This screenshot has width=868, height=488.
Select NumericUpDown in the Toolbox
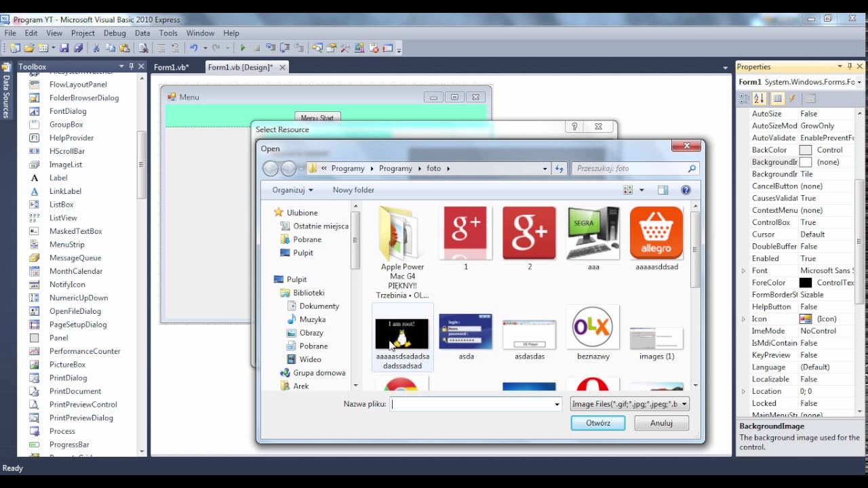(x=79, y=298)
